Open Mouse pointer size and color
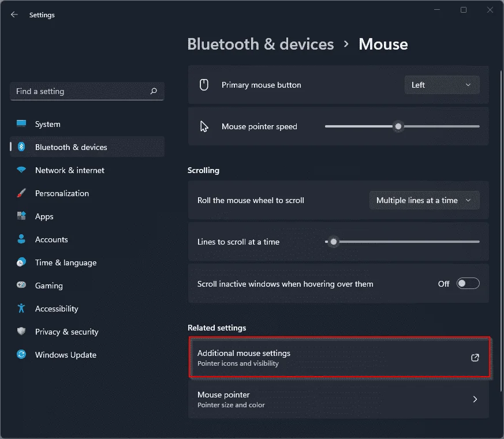 (338, 399)
